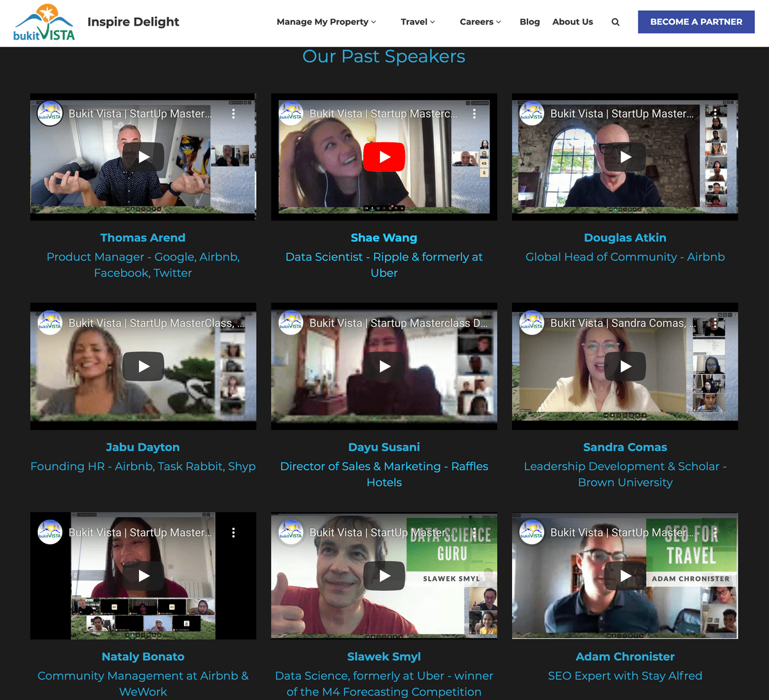Screen dimensions: 769x700
Task: Click the Bukit Vista logo in the header
Action: coord(44,22)
